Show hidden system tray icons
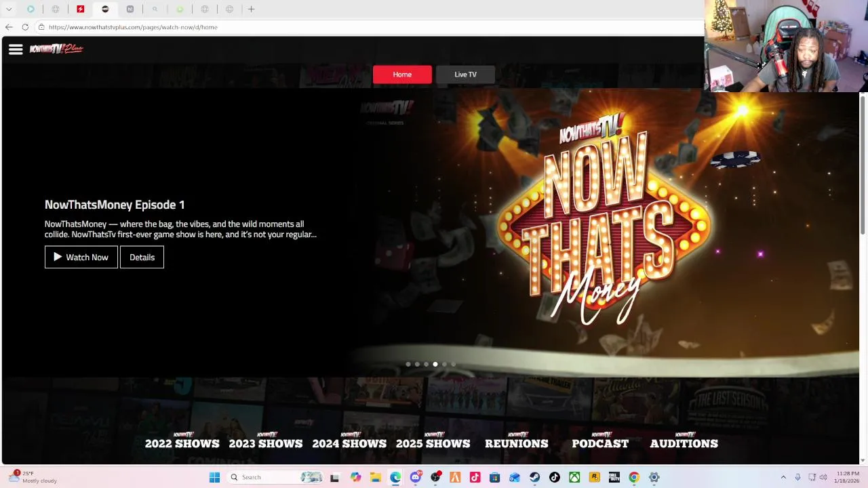The width and height of the screenshot is (868, 488). [x=783, y=477]
